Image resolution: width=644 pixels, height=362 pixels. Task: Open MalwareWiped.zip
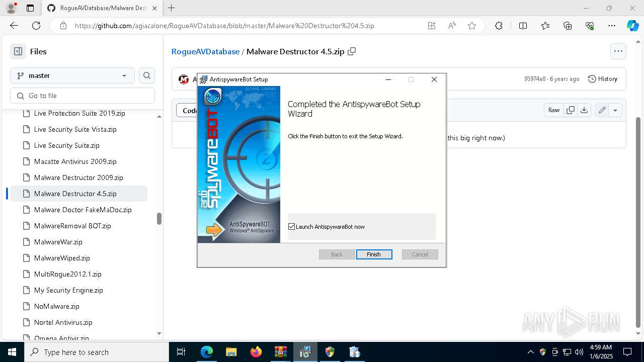[62, 258]
